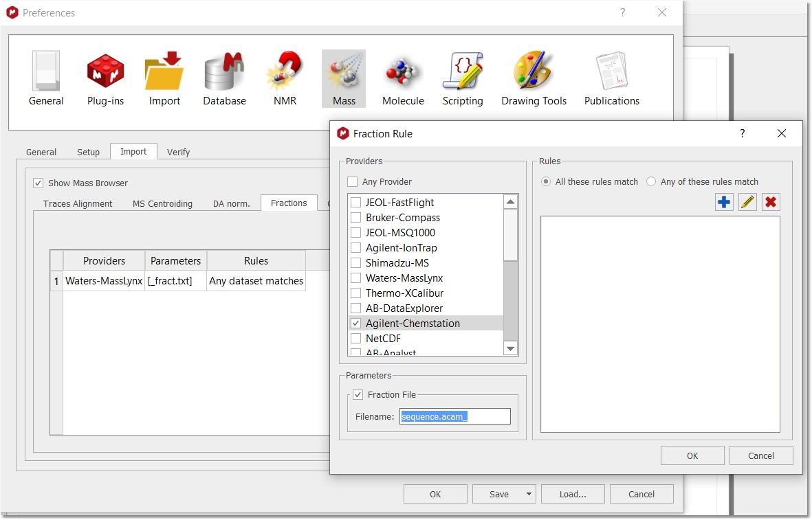
Task: Open the Drawing Tools preferences category
Action: point(534,78)
